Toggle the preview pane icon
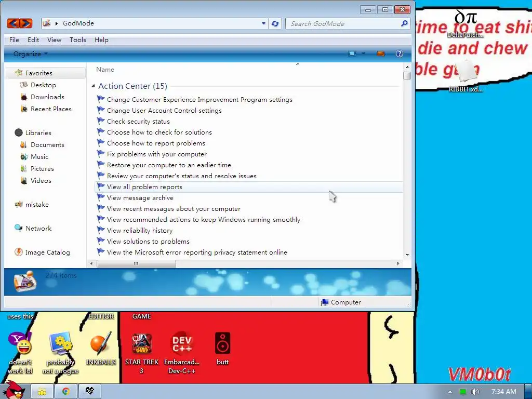The height and width of the screenshot is (399, 532). pyautogui.click(x=381, y=54)
